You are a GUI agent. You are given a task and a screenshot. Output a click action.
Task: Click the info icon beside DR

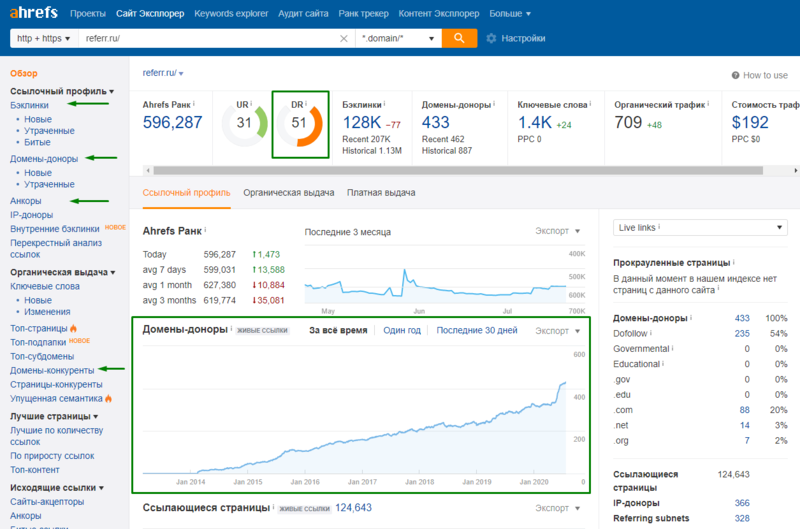pyautogui.click(x=306, y=104)
